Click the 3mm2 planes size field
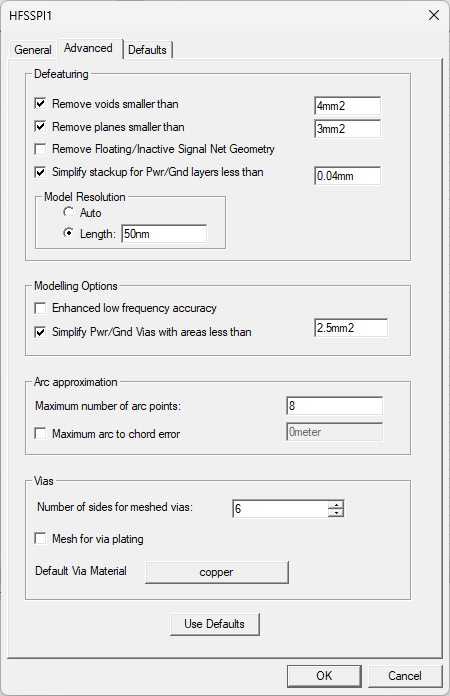Screen dimensions: 450x696 pos(347,129)
